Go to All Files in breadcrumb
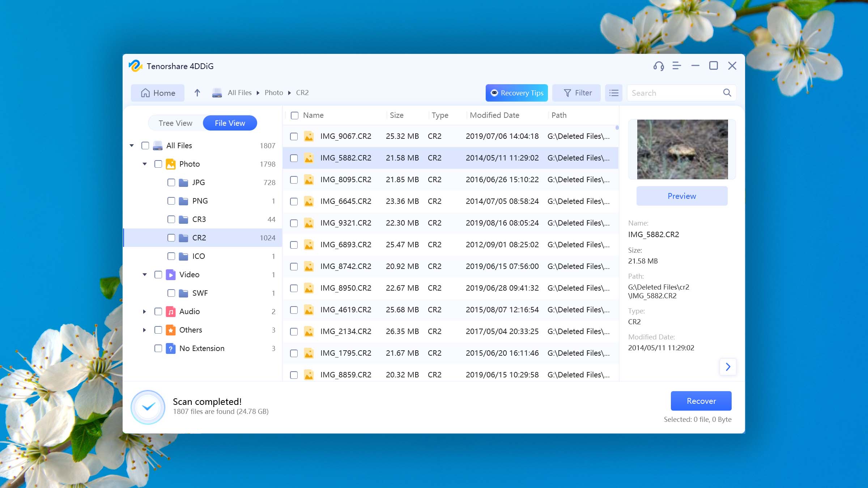Screen dimensions: 868x488 239,93
